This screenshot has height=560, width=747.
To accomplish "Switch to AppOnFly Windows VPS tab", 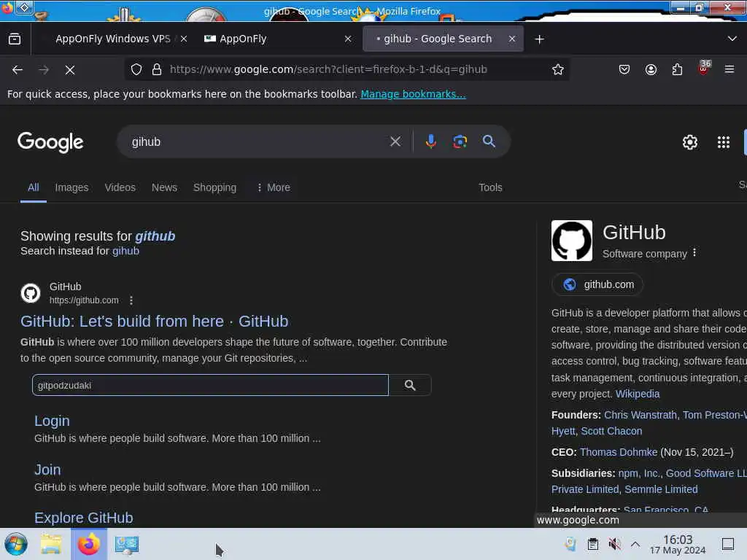I will 113,39.
